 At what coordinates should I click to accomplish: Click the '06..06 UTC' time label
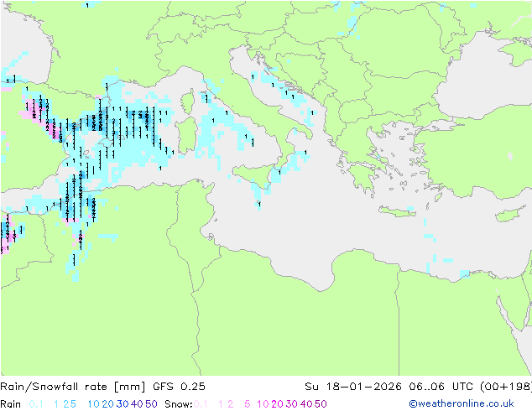[441, 387]
